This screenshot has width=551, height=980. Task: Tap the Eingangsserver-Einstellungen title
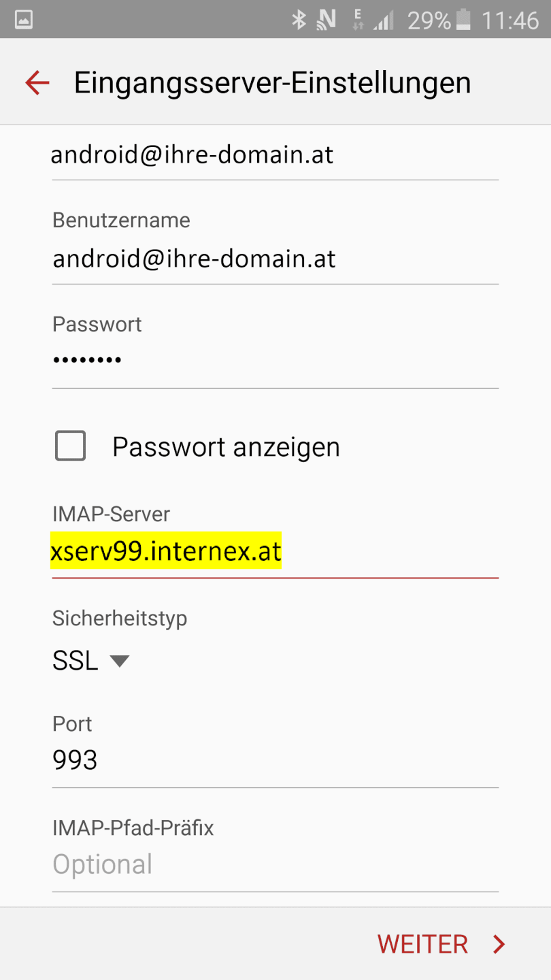272,83
